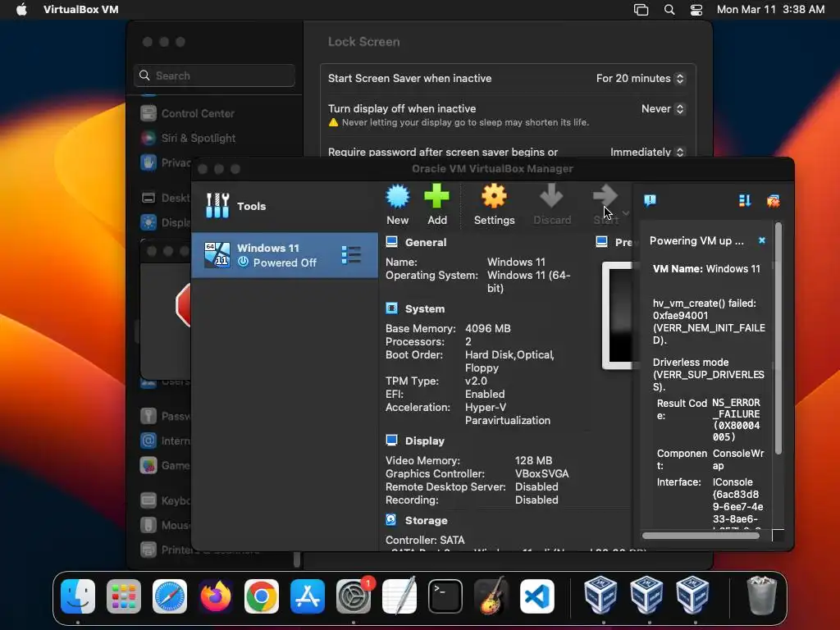
Task: Click the General section header
Action: click(426, 242)
